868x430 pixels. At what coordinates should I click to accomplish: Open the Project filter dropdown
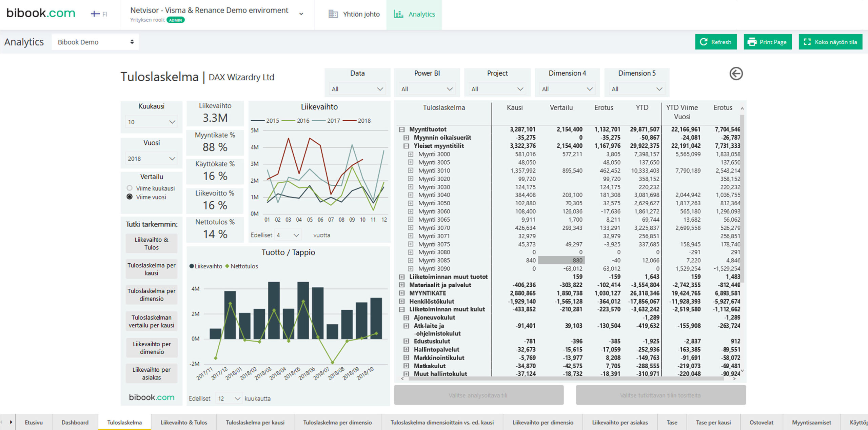pyautogui.click(x=497, y=89)
